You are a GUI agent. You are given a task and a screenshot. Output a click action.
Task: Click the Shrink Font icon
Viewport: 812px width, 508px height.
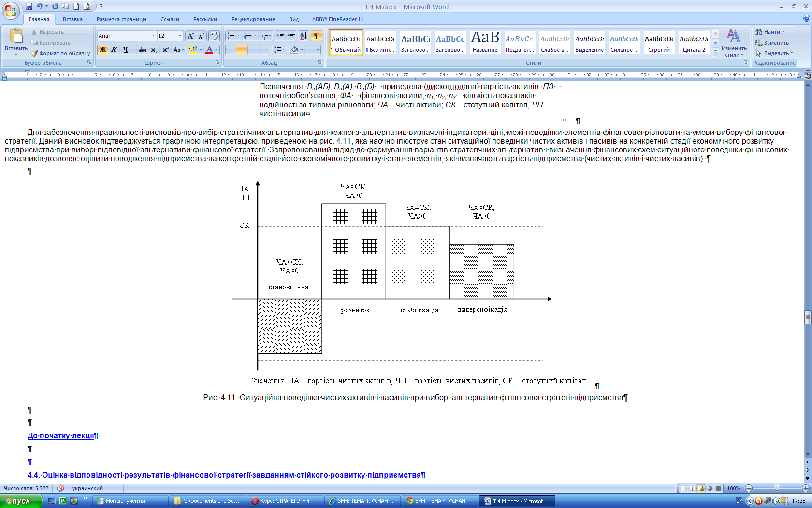click(201, 36)
